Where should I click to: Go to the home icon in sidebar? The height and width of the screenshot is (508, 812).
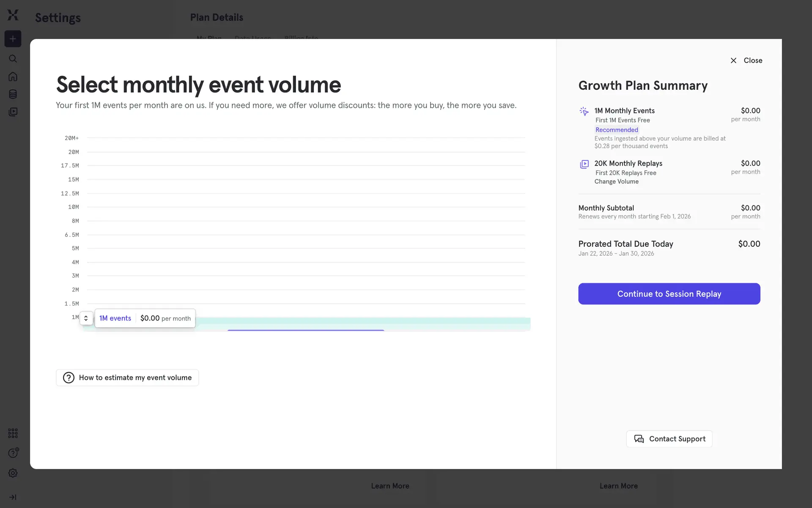[13, 77]
